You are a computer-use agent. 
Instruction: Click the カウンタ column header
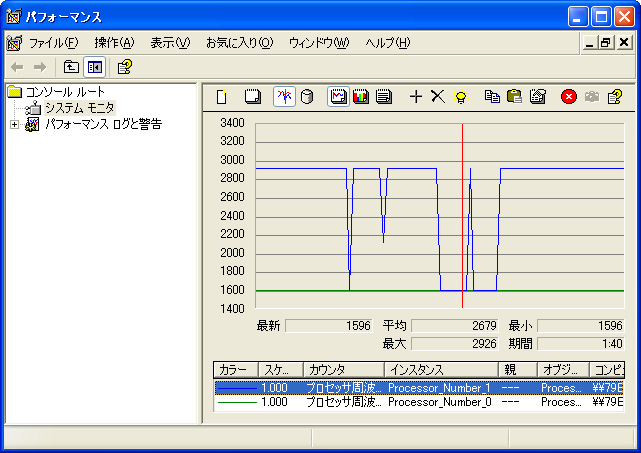(342, 370)
